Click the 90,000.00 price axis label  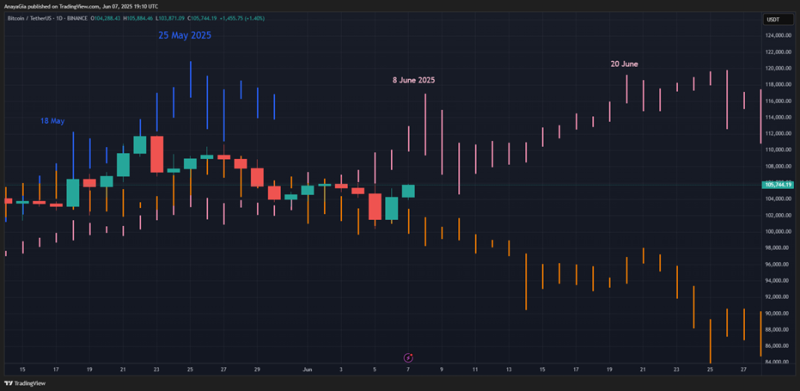(x=777, y=313)
